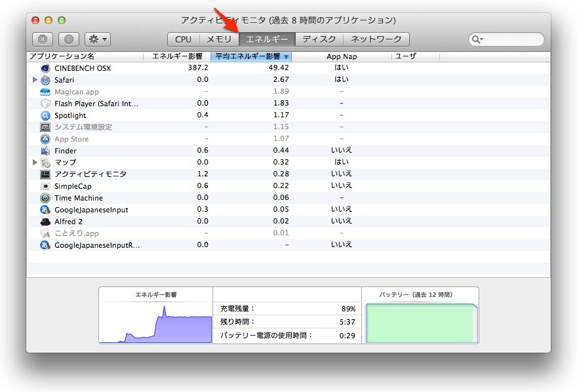Image resolution: width=577 pixels, height=392 pixels.
Task: Select the Time Machine row name
Action: (79, 198)
